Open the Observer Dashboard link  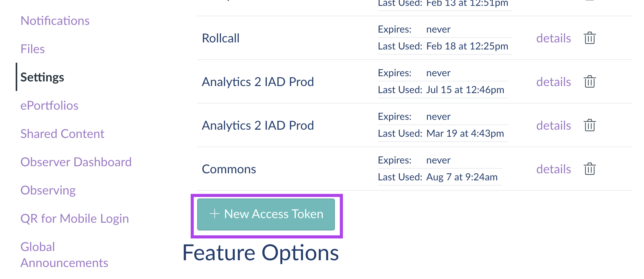pyautogui.click(x=76, y=162)
